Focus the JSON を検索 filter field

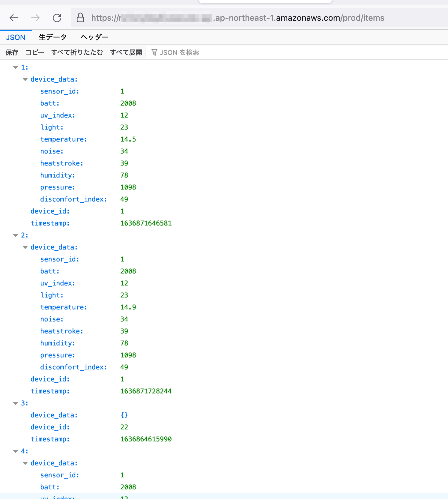(179, 53)
